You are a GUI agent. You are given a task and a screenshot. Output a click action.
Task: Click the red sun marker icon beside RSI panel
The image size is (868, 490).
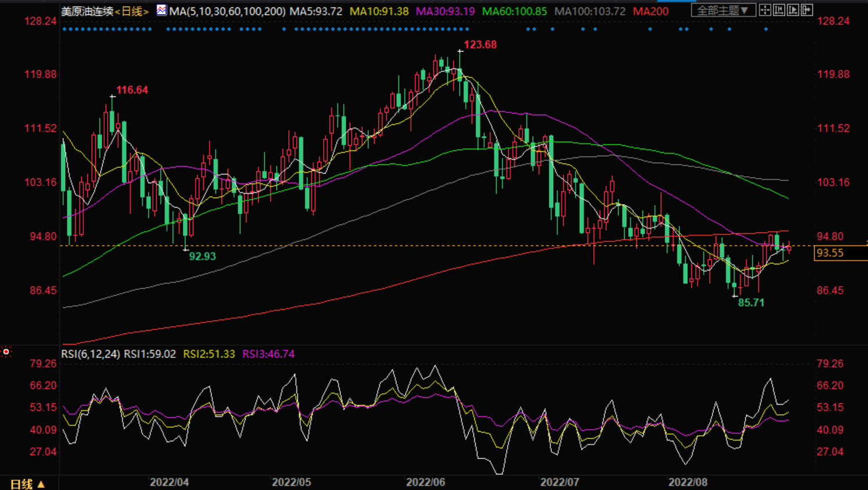click(6, 352)
